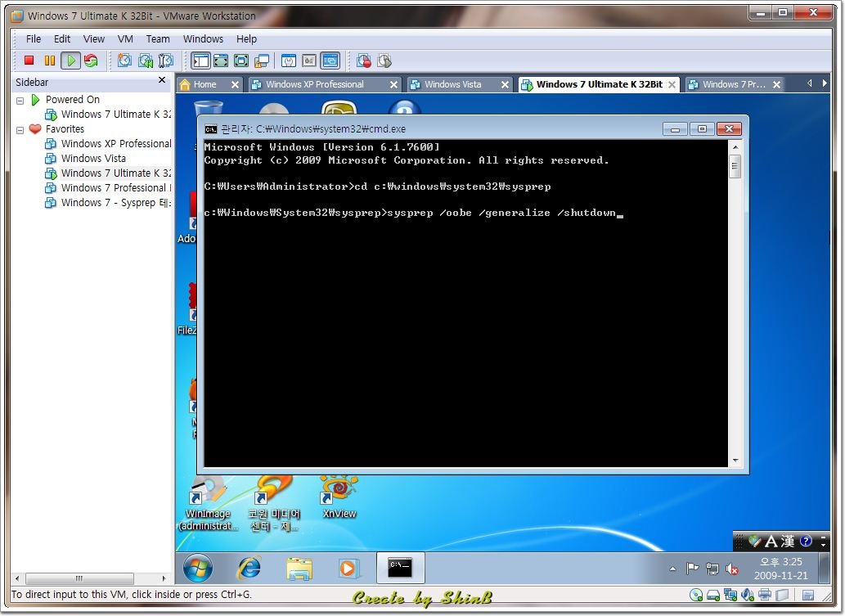The image size is (845, 616).
Task: Toggle the muted speaker icon in guest tray
Action: tap(732, 569)
